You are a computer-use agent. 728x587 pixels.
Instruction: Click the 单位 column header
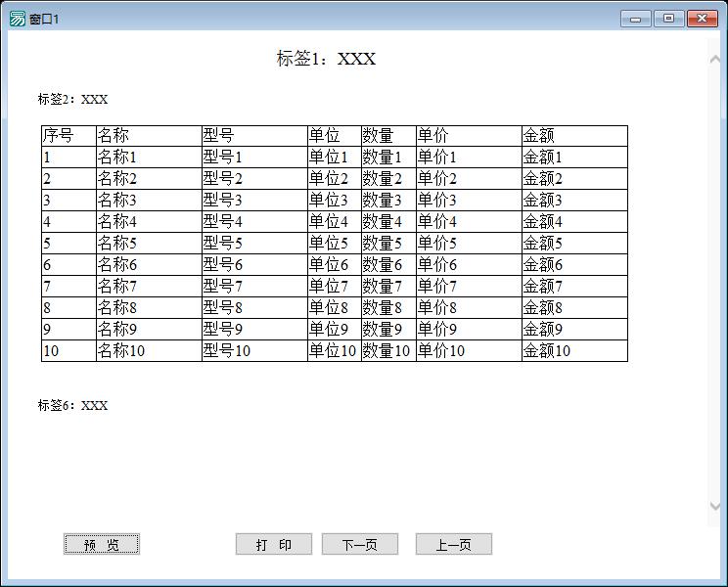(335, 136)
